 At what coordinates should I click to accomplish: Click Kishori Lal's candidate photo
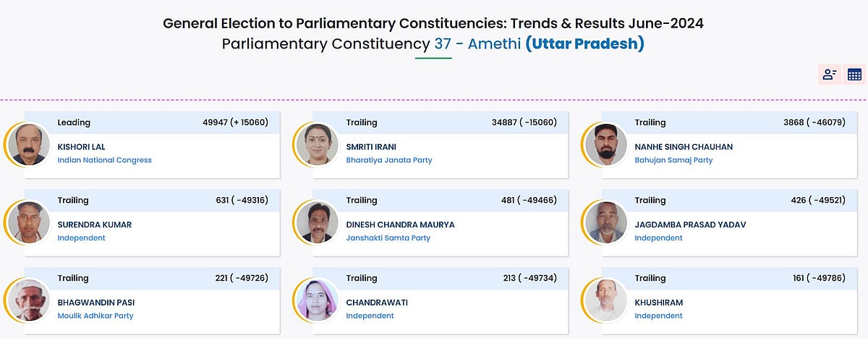coord(30,144)
